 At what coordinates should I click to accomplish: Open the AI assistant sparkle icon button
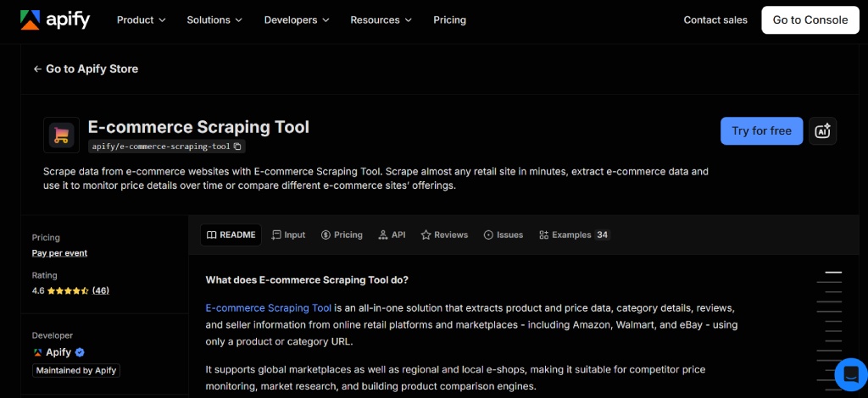point(822,131)
